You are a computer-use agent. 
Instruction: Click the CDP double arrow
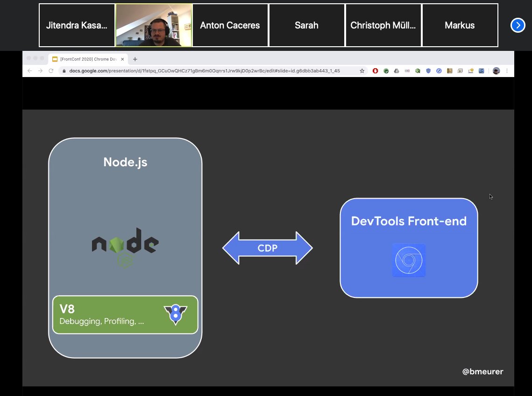(267, 248)
